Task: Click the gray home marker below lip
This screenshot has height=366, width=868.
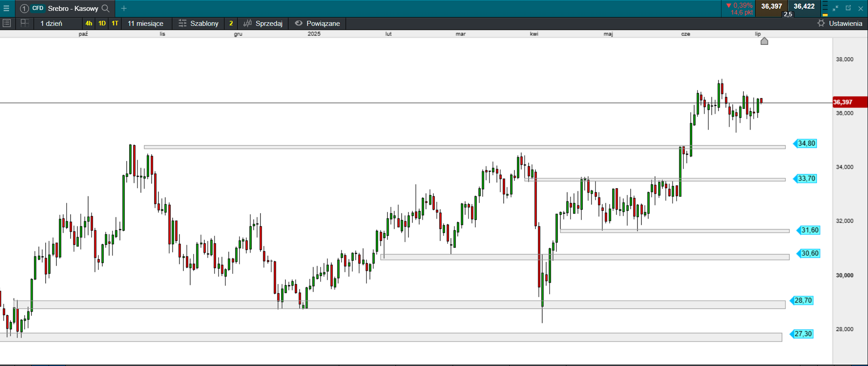Action: (764, 41)
